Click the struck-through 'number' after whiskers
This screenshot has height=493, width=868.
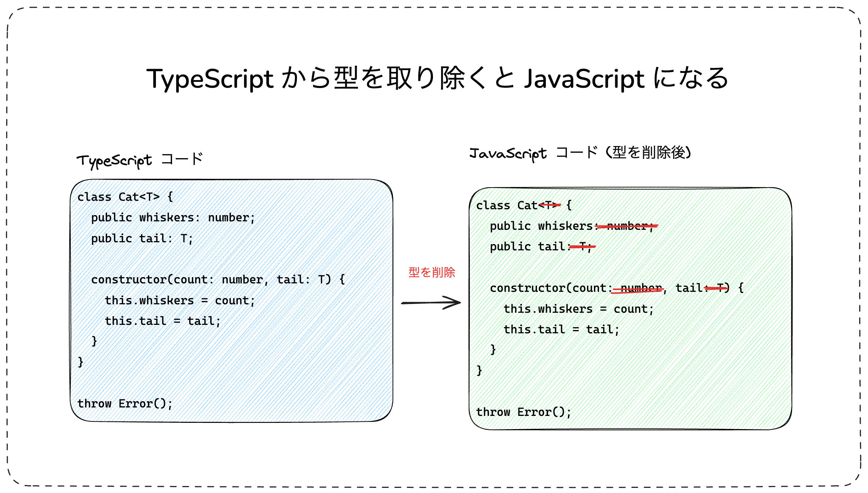[627, 226]
